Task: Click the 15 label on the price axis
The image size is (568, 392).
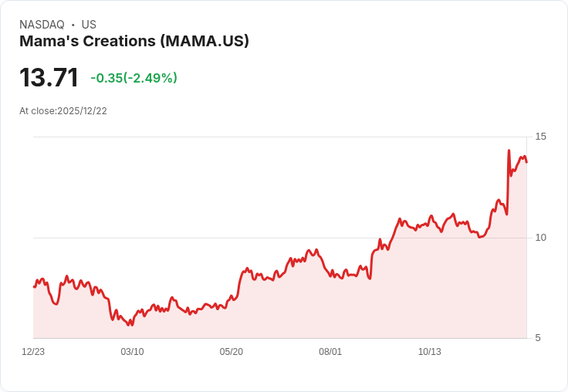Action: (540, 137)
